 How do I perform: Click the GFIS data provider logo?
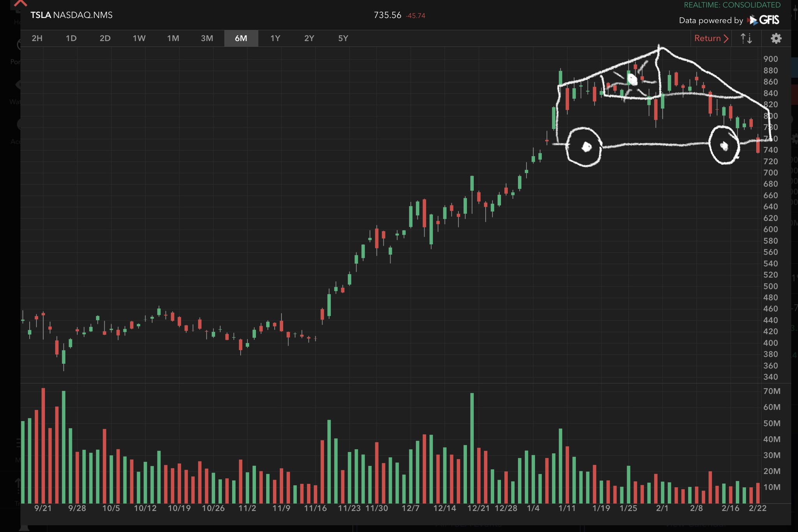click(763, 20)
